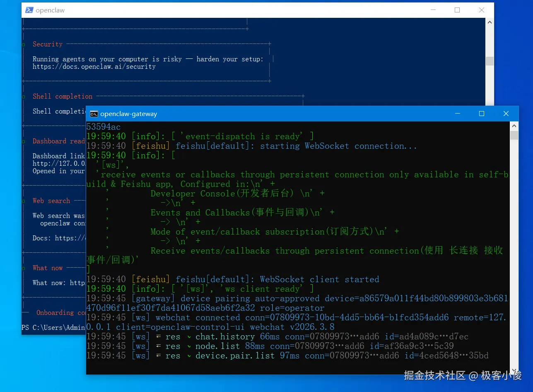
Task: Click the 'webchat connected' log line
Action: click(x=297, y=322)
